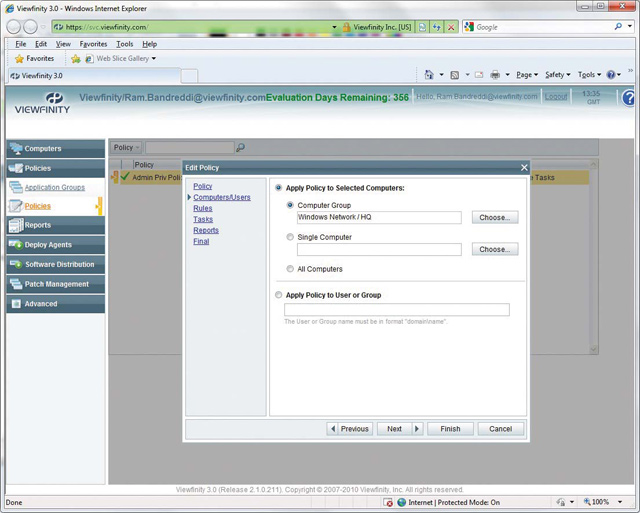
Task: Select Apply Policy to Selected Computers radio
Action: click(x=278, y=188)
